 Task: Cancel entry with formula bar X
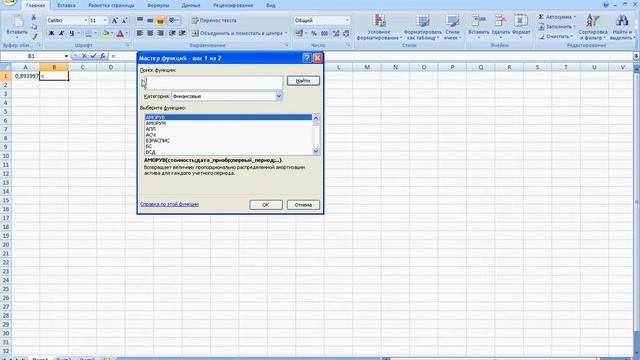[84, 56]
